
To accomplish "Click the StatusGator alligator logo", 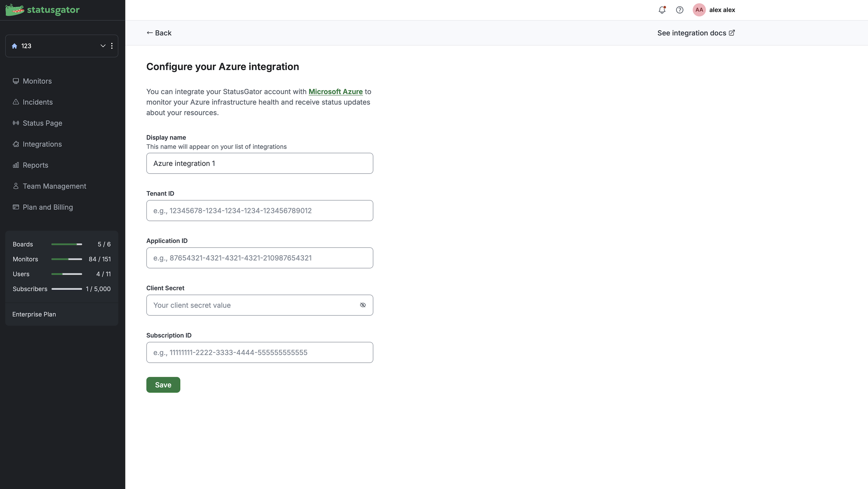I will click(x=15, y=10).
